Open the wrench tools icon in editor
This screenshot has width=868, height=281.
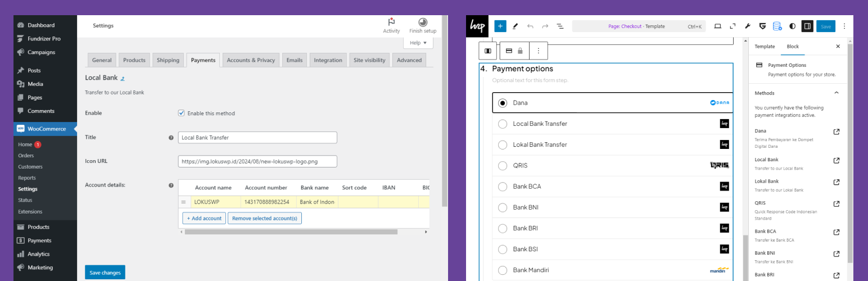[x=748, y=26]
